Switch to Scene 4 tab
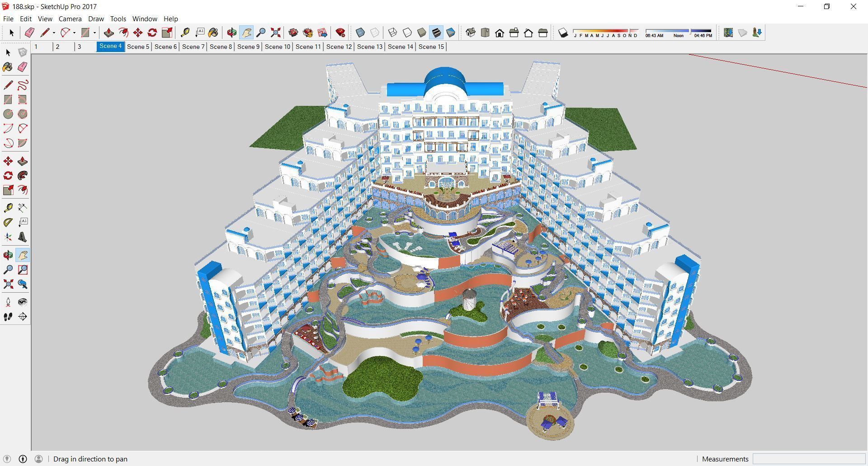 110,46
